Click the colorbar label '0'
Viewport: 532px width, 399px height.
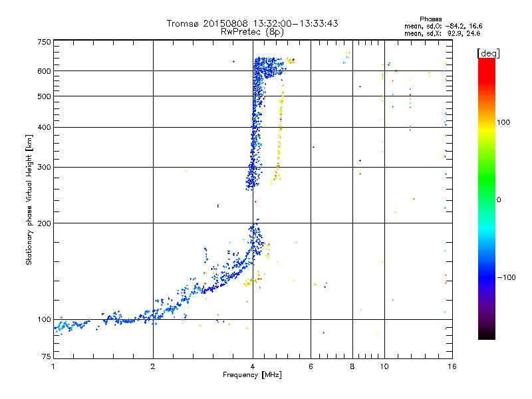tap(499, 200)
